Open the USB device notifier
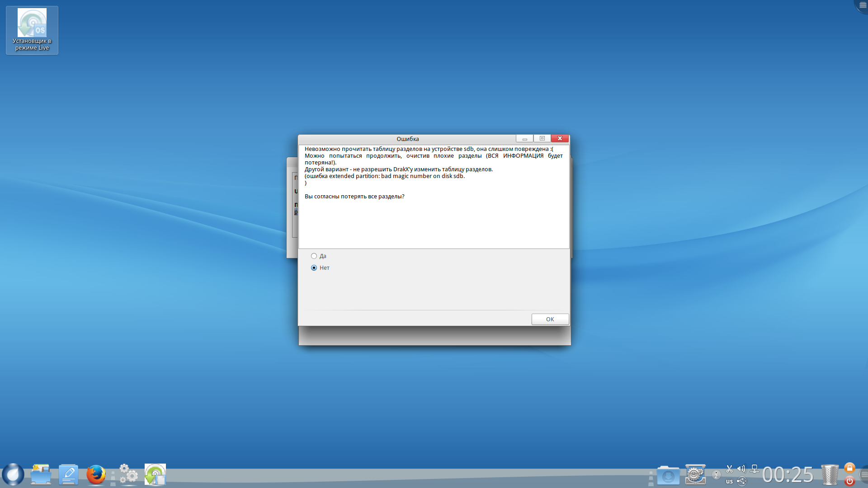 (x=742, y=482)
